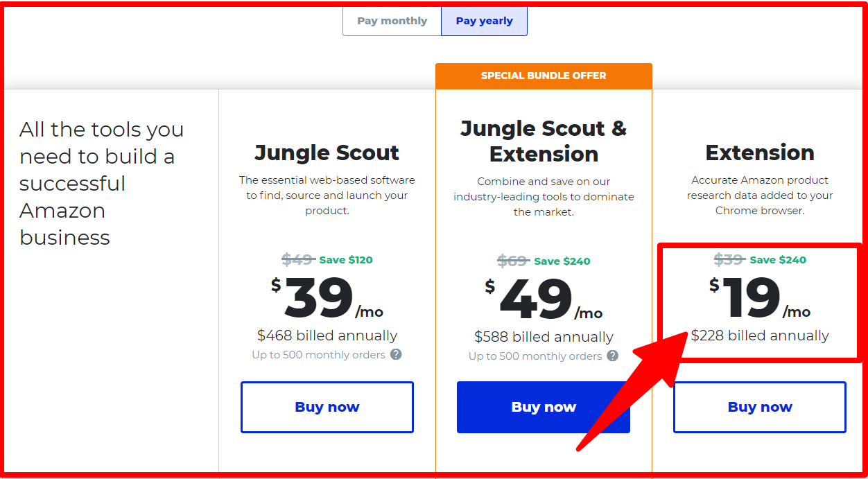Switch billing to Pay monthly

click(392, 21)
